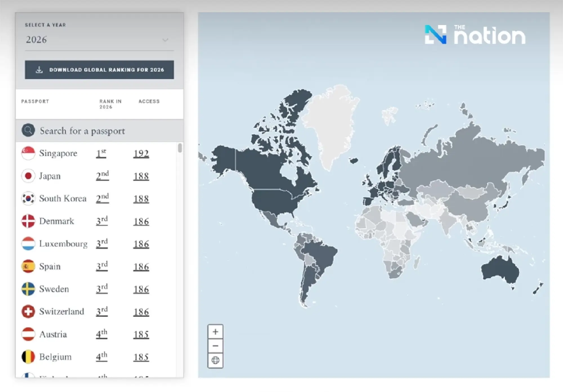Viewport: 563px width, 392px height.
Task: Click the Austria flag icon
Action: (x=28, y=334)
